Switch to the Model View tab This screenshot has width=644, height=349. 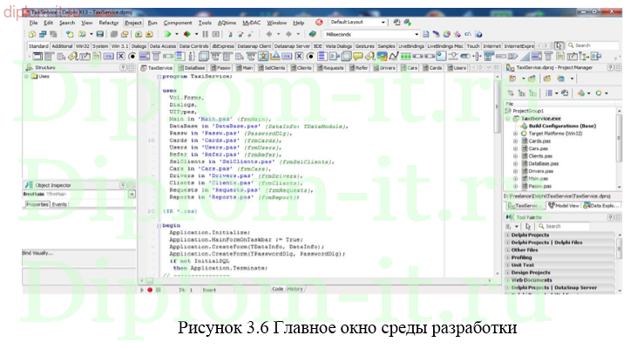pos(564,206)
